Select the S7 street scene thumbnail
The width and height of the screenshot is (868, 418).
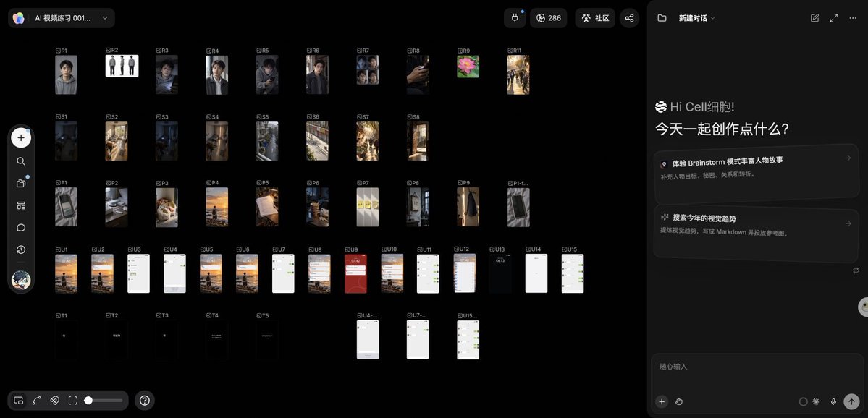coord(368,141)
